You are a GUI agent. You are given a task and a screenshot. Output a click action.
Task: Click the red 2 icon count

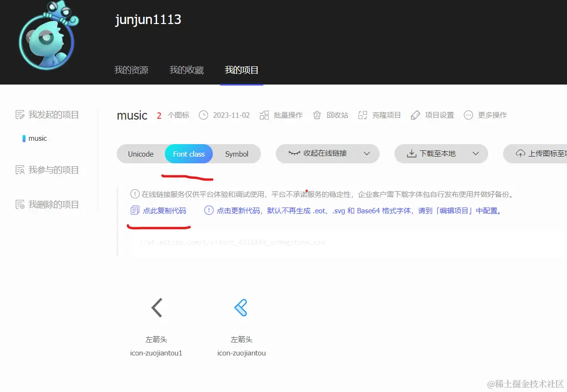[x=159, y=115]
